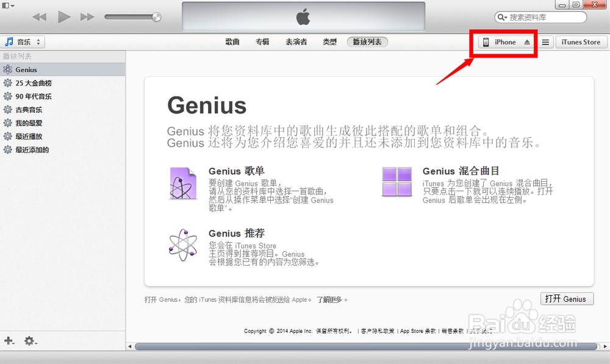Screen dimensions: 610x364
Task: Select the 我的最爱 playlist
Action: 63,123
